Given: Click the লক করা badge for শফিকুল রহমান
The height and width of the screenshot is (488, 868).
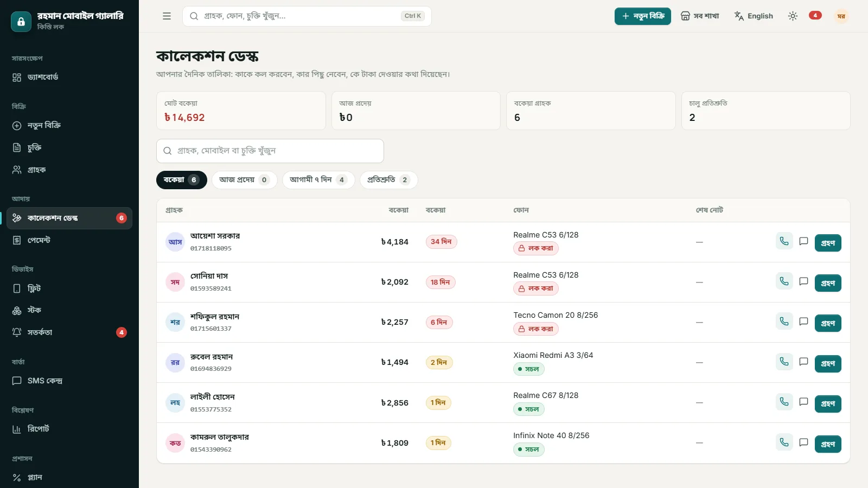Looking at the screenshot, I should coord(536,329).
